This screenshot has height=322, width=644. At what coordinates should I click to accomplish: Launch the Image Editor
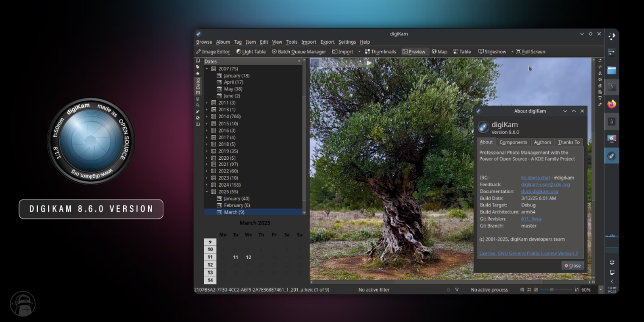pyautogui.click(x=213, y=51)
